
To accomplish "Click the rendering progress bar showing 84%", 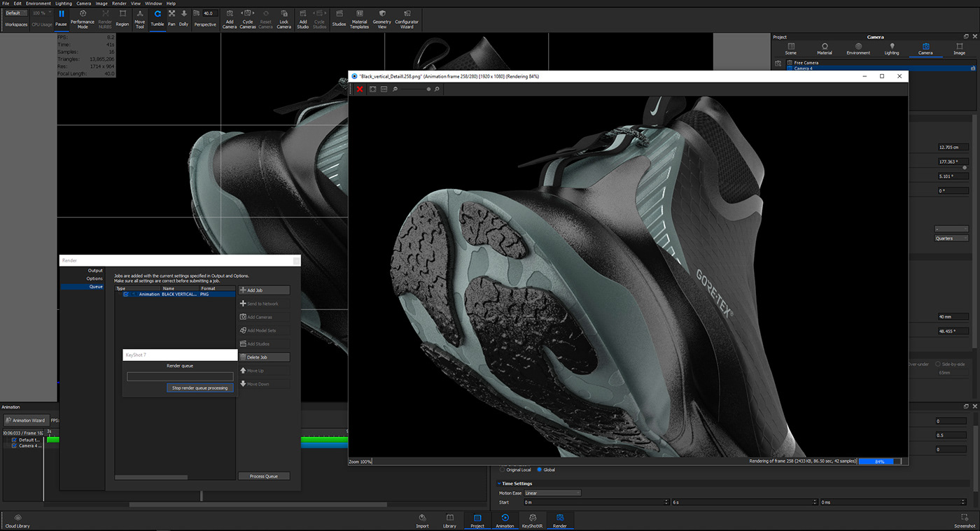I will [x=881, y=461].
